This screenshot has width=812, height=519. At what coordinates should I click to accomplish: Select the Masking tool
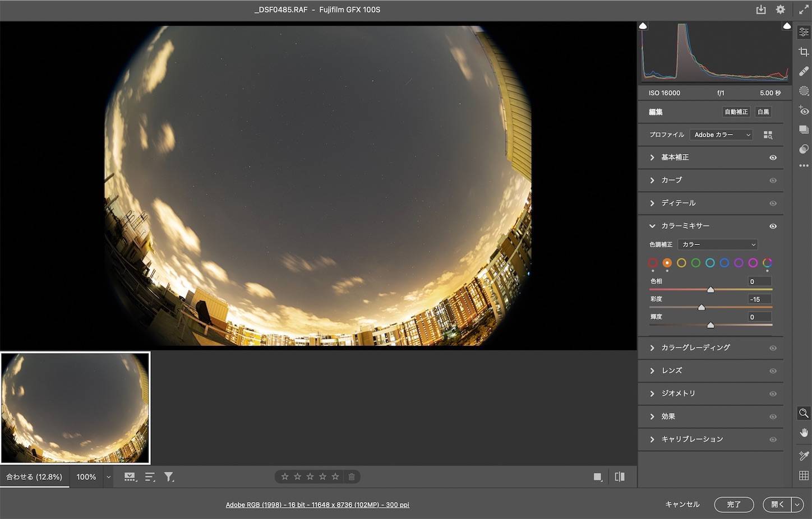[804, 91]
